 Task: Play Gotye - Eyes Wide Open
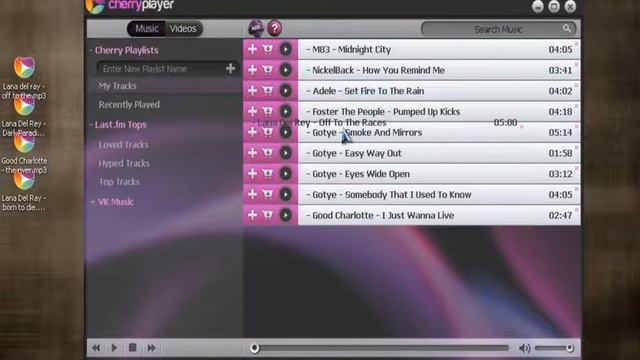tap(286, 174)
